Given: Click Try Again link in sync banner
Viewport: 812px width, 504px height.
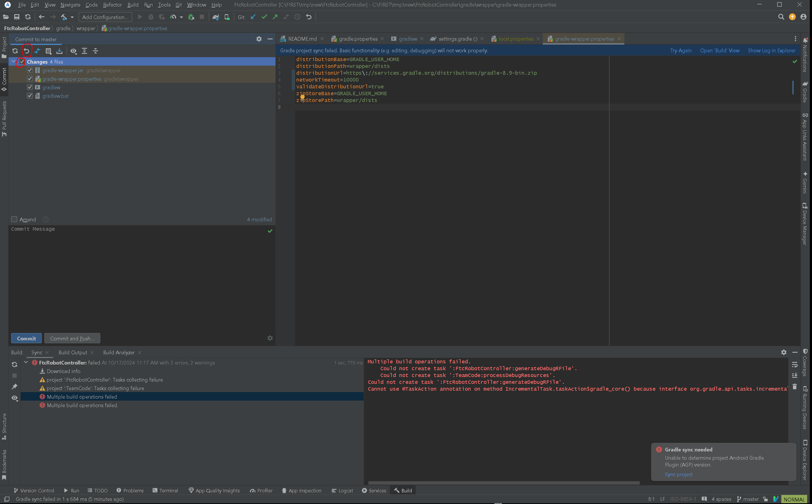Looking at the screenshot, I should pyautogui.click(x=681, y=51).
